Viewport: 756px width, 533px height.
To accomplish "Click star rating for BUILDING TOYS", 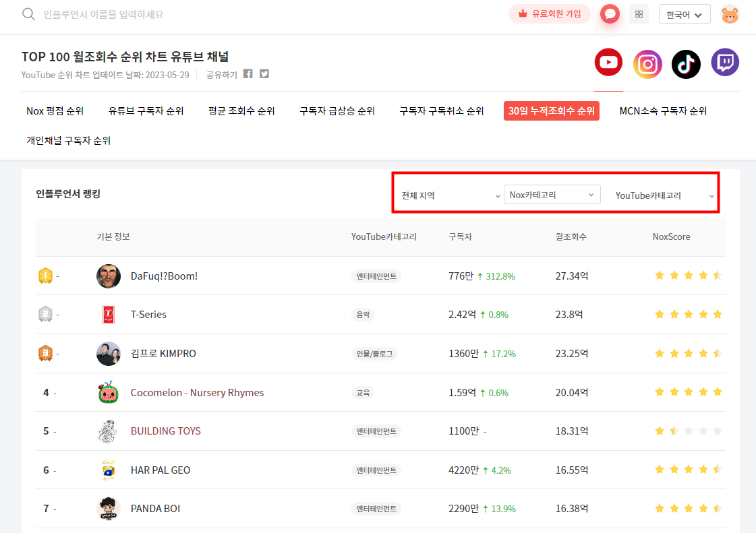I will [x=689, y=431].
